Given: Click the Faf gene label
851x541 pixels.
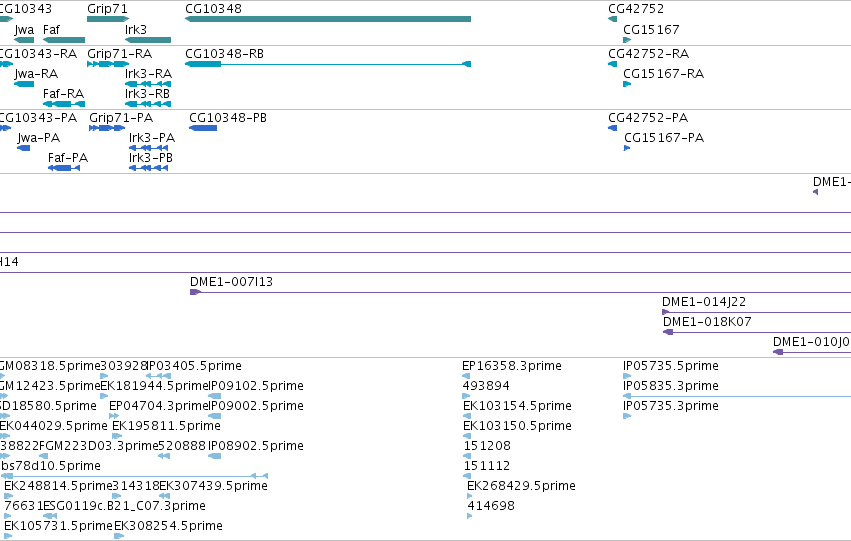Looking at the screenshot, I should pyautogui.click(x=51, y=29).
